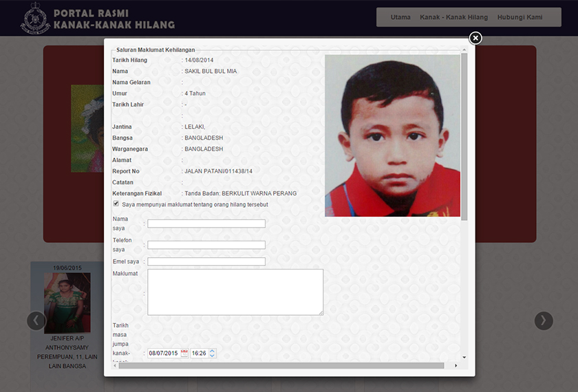The image size is (578, 392).
Task: Click the age value '4 Tahun'
Action: click(x=195, y=94)
